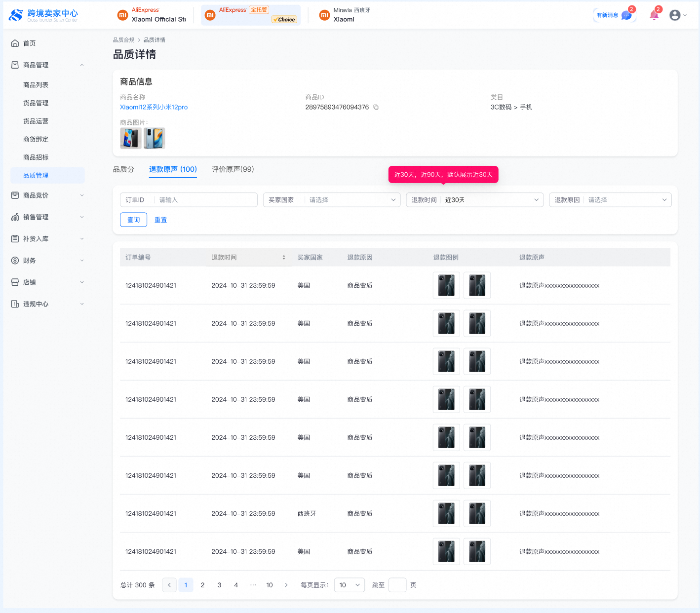
Task: Switch to the 评价原声(99) tab
Action: (233, 169)
